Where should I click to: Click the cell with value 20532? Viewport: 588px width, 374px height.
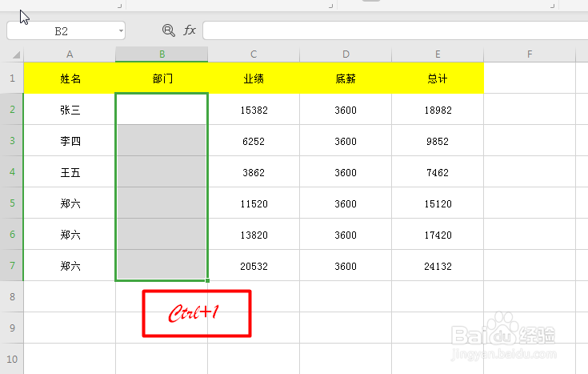click(x=254, y=265)
